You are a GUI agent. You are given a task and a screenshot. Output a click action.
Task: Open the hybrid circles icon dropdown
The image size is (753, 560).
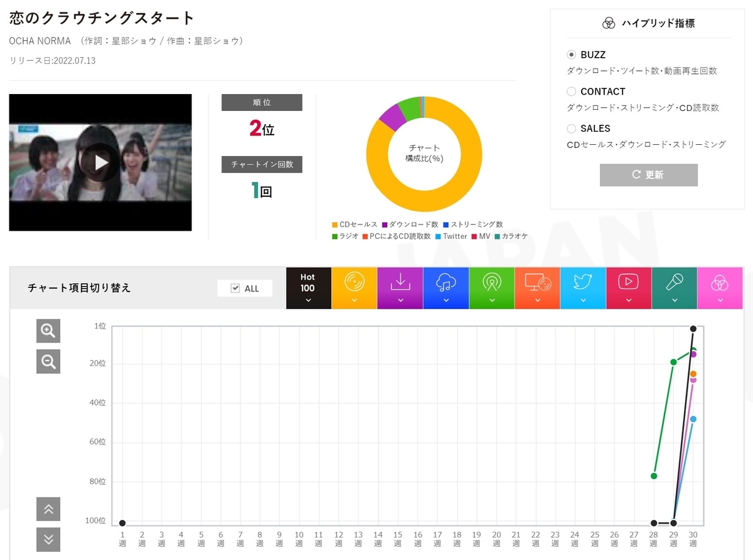pos(720,288)
